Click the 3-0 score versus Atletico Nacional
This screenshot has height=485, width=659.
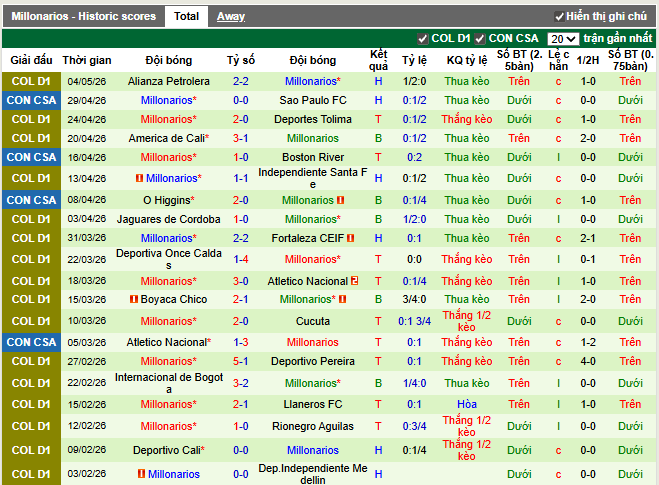click(x=241, y=281)
